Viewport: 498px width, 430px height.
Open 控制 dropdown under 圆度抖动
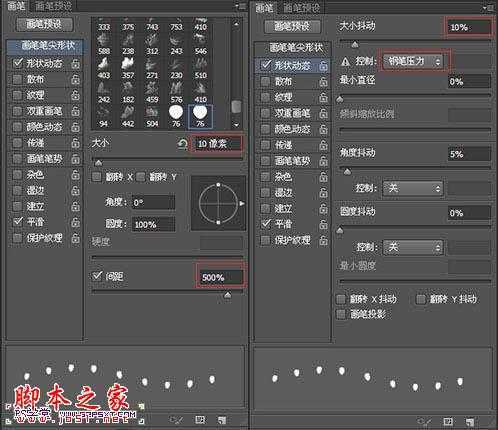click(x=413, y=247)
